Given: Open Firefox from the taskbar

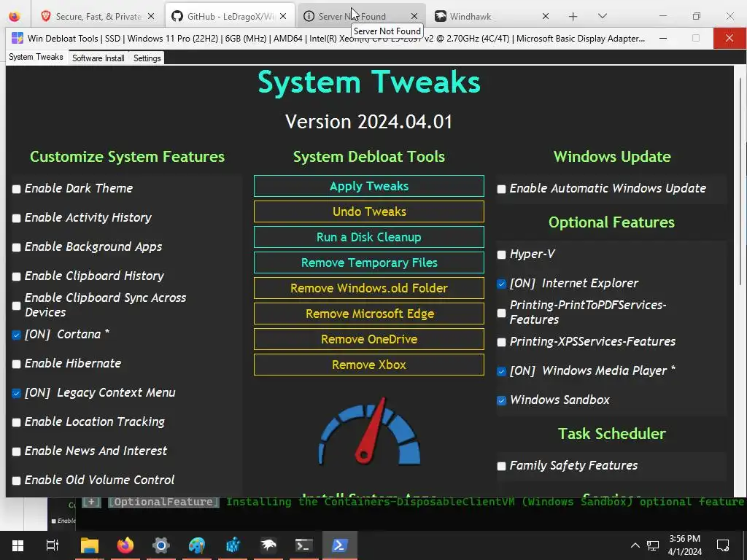Looking at the screenshot, I should click(125, 545).
